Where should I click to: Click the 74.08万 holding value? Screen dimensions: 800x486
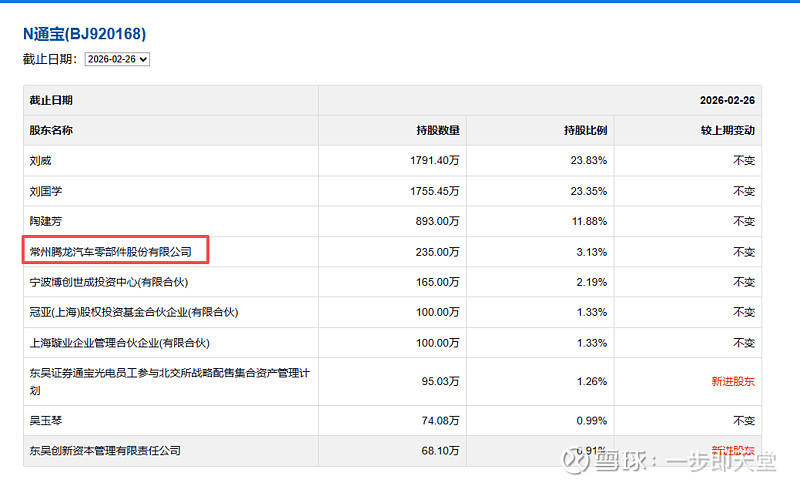pos(440,421)
